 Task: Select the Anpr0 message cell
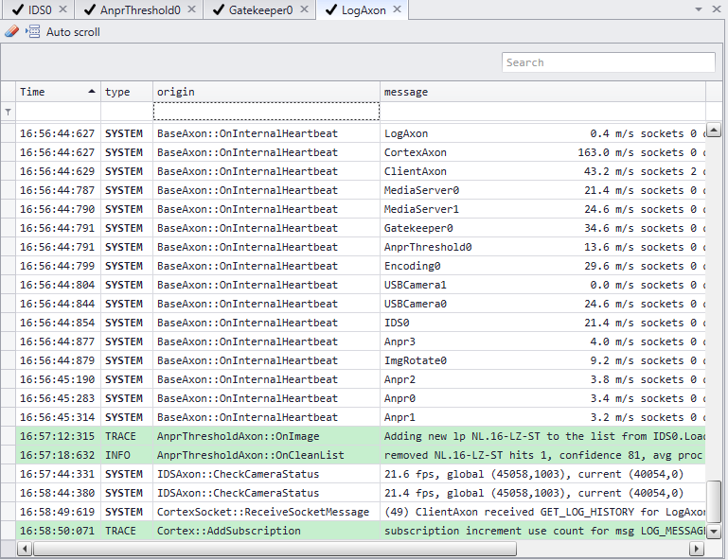(x=542, y=398)
